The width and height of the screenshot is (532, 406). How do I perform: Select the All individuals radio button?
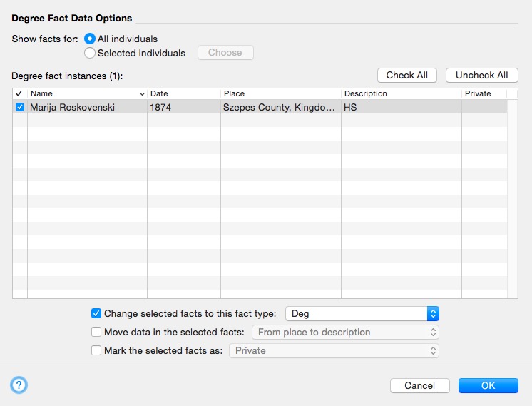(90, 39)
